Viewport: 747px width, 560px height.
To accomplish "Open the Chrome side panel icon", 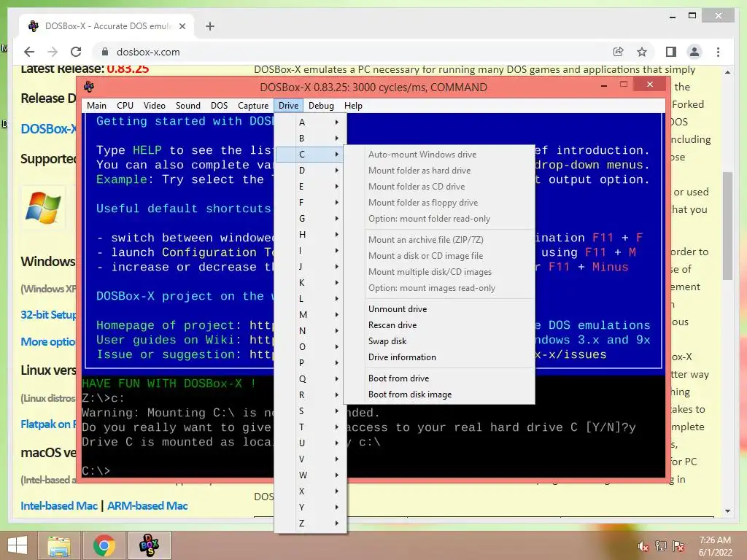I will 671,52.
